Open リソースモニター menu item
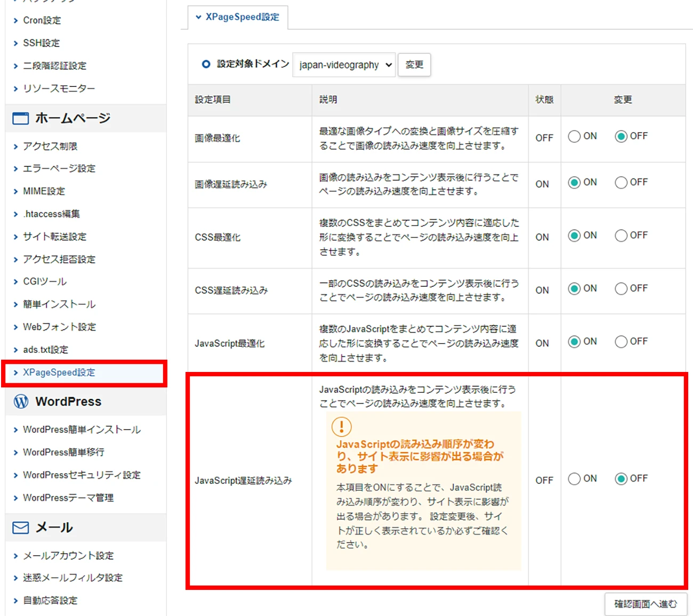The width and height of the screenshot is (693, 616). pyautogui.click(x=59, y=88)
